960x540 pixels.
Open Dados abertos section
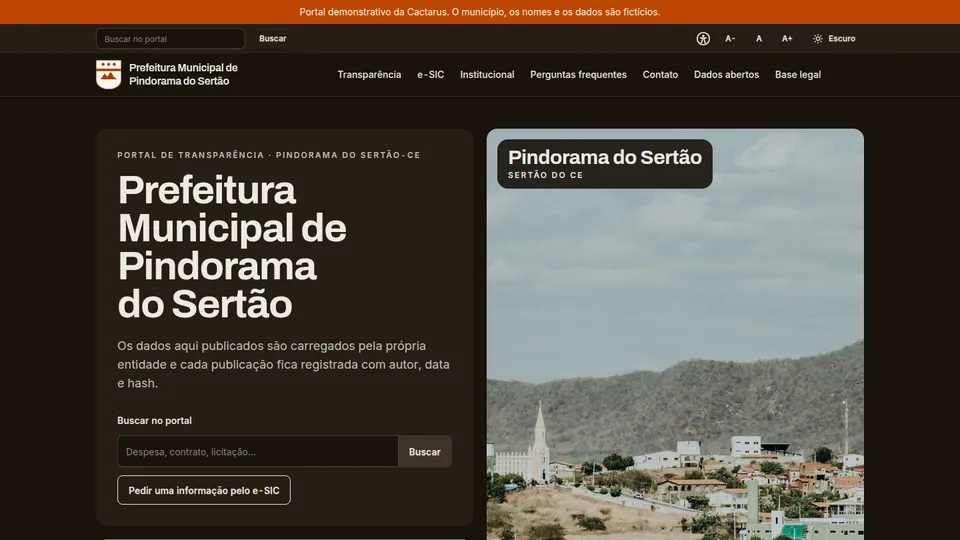click(726, 75)
